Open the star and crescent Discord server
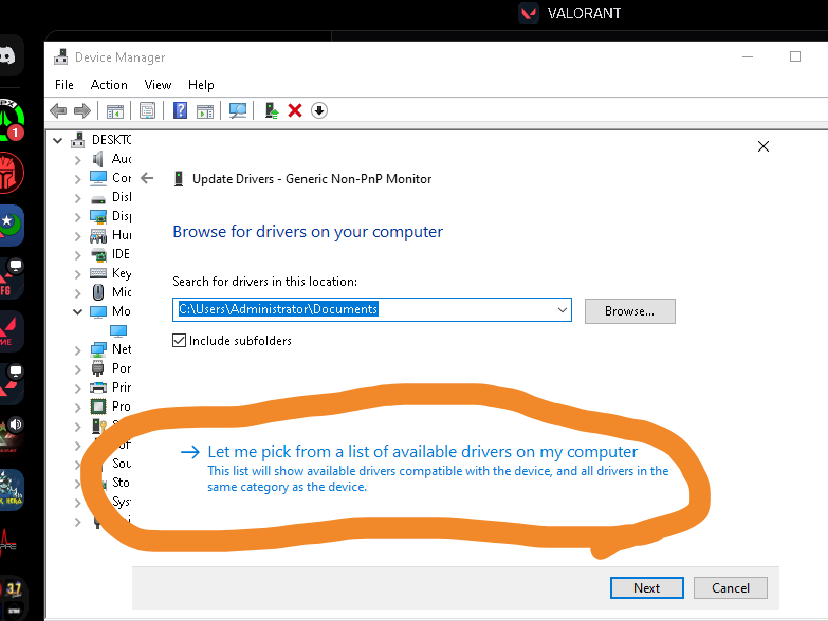The width and height of the screenshot is (828, 621). click(x=11, y=225)
